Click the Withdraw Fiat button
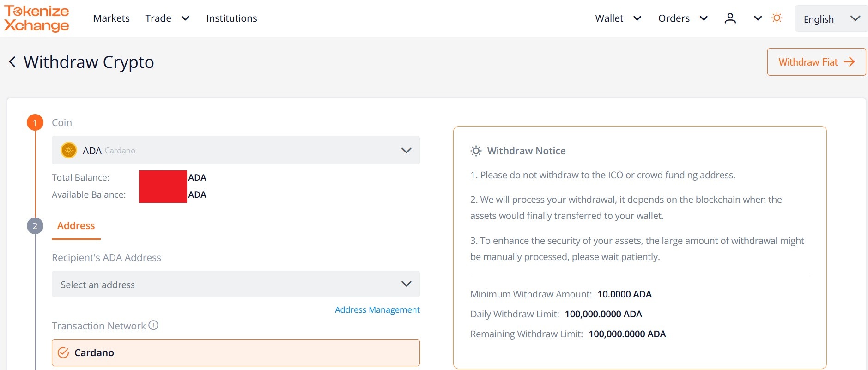868x370 pixels. pyautogui.click(x=816, y=62)
